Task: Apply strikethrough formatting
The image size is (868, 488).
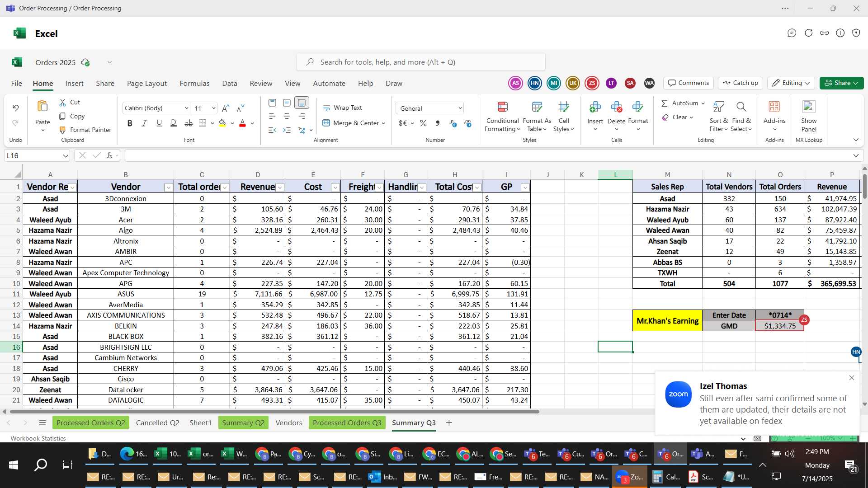Action: (x=189, y=123)
